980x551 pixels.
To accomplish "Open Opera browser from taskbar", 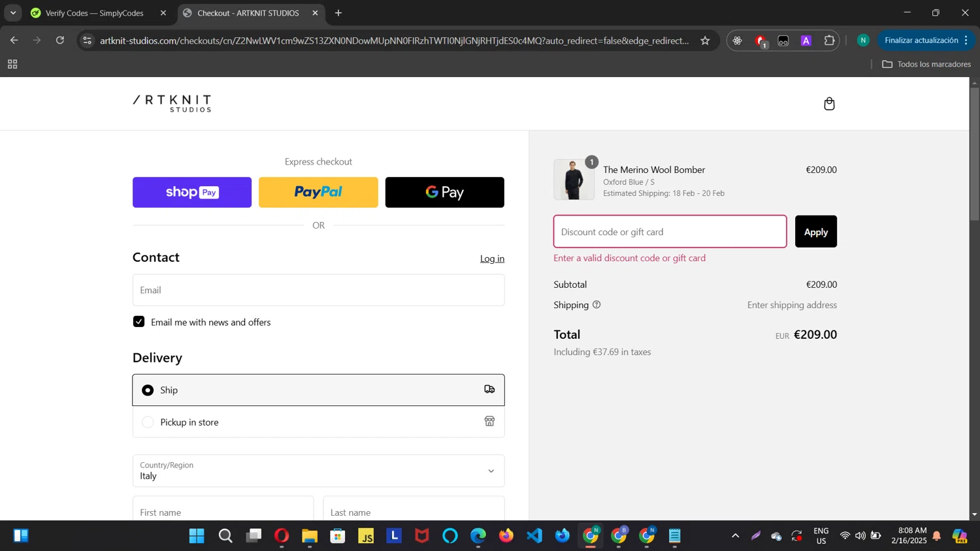I will [x=282, y=536].
